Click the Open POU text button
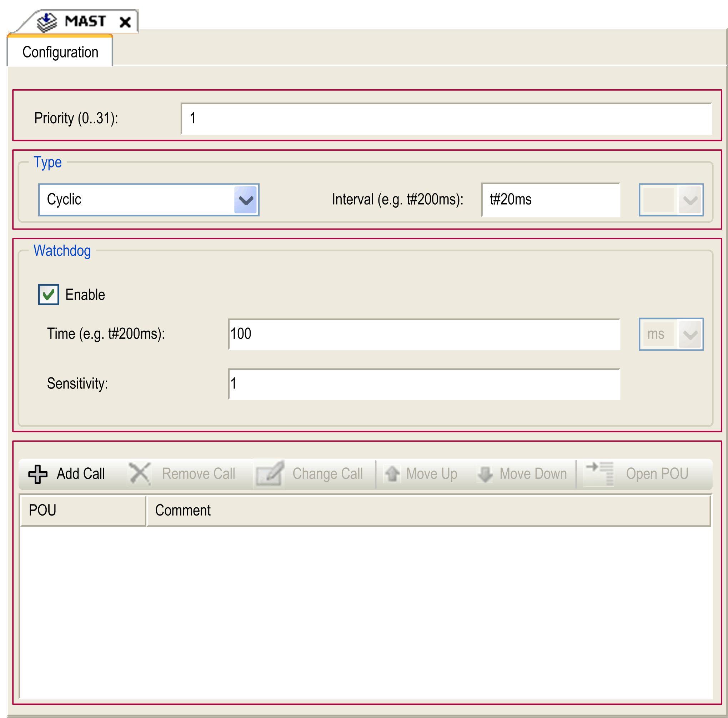728x718 pixels. click(657, 474)
